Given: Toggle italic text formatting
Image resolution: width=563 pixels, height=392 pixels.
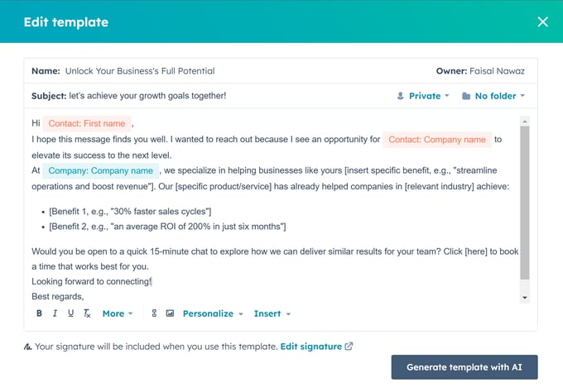Looking at the screenshot, I should pos(55,313).
